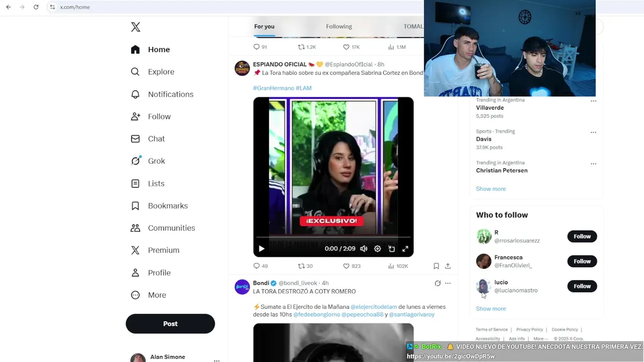Switch to For you tab
Image resolution: width=644 pixels, height=362 pixels.
tap(264, 27)
